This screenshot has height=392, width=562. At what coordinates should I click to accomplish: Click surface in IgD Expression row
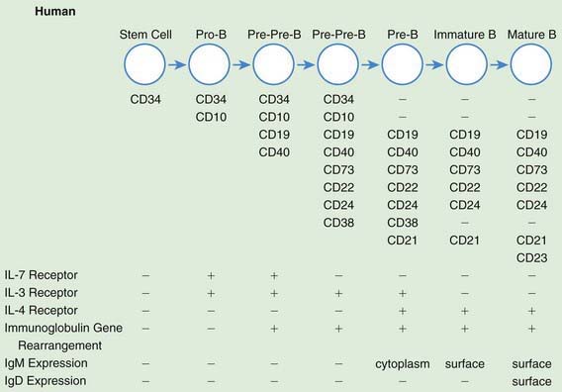pyautogui.click(x=532, y=381)
